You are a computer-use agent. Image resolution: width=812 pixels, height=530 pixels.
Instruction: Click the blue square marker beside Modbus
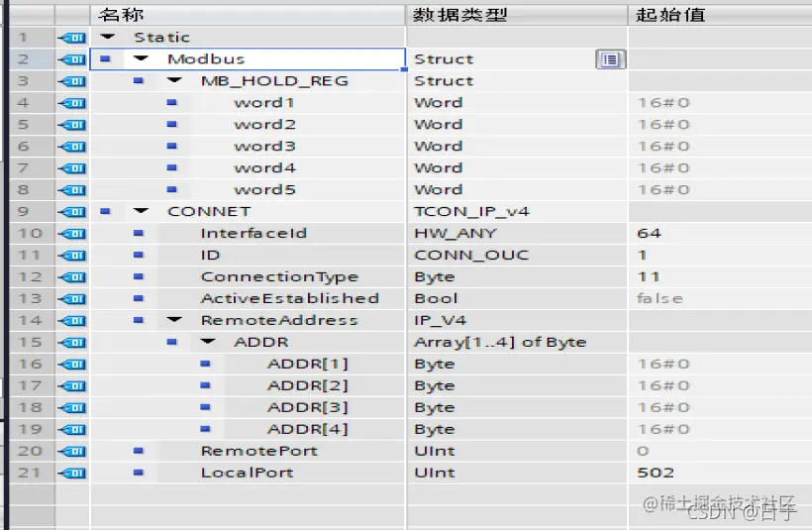point(105,59)
